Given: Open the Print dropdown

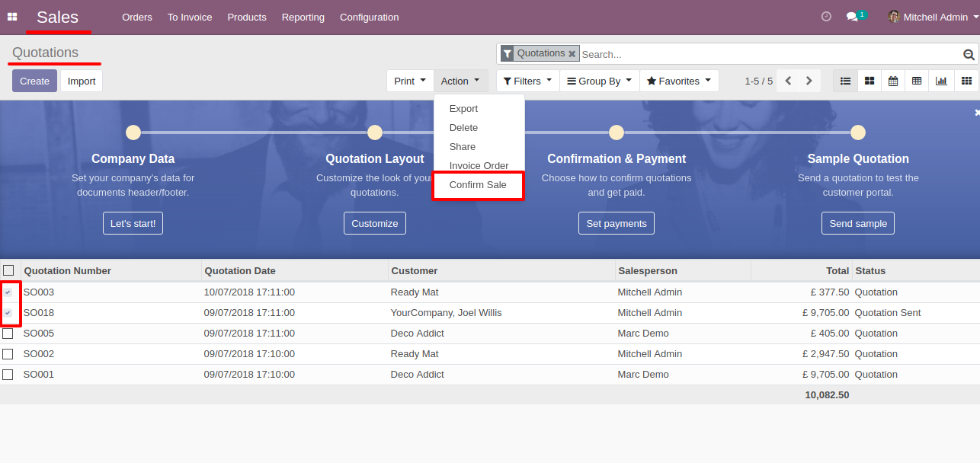Looking at the screenshot, I should [410, 81].
